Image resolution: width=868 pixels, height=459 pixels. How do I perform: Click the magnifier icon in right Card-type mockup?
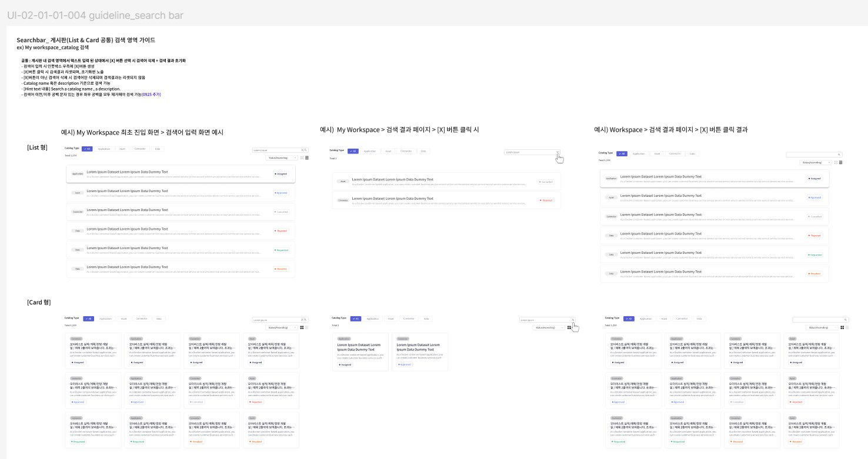click(x=846, y=320)
